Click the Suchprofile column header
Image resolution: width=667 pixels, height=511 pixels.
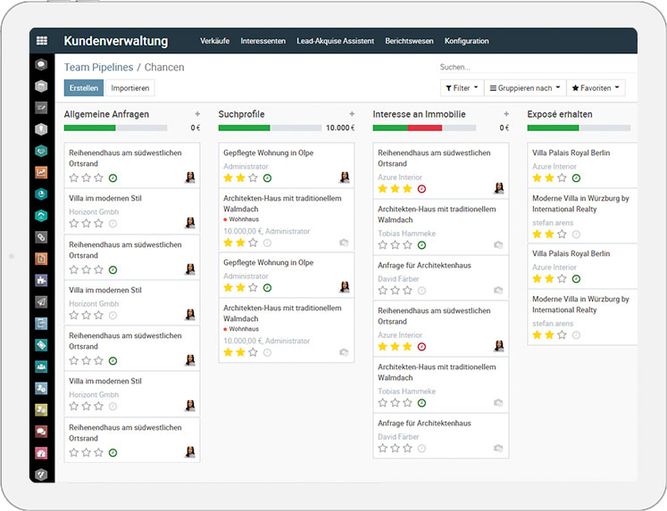pos(241,114)
